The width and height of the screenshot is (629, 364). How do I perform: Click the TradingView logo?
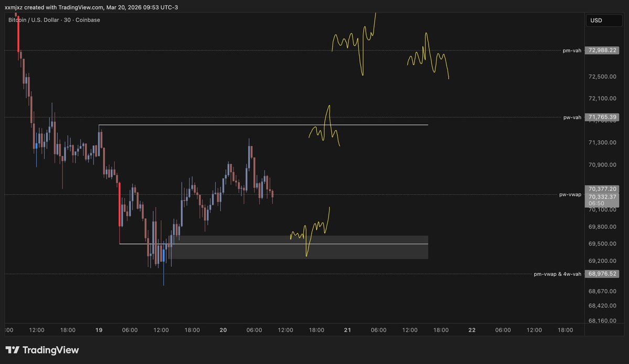tap(42, 350)
